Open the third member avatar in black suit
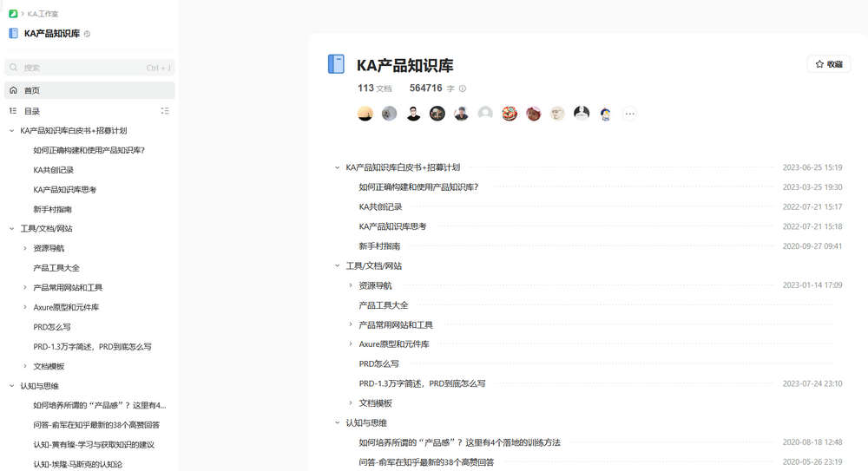The width and height of the screenshot is (868, 471). (x=413, y=114)
